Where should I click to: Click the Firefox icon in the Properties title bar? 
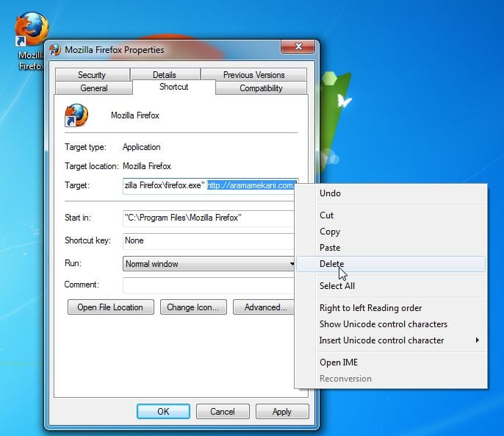pyautogui.click(x=55, y=50)
